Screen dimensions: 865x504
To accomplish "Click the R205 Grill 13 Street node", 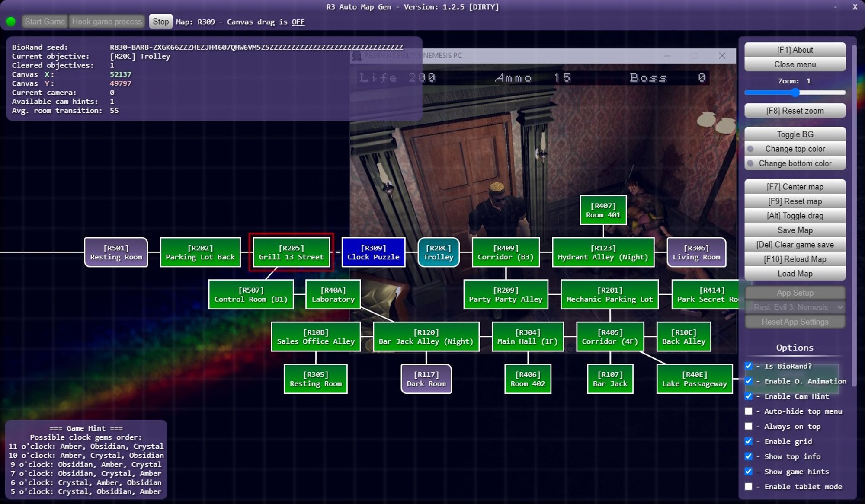I will (x=291, y=252).
